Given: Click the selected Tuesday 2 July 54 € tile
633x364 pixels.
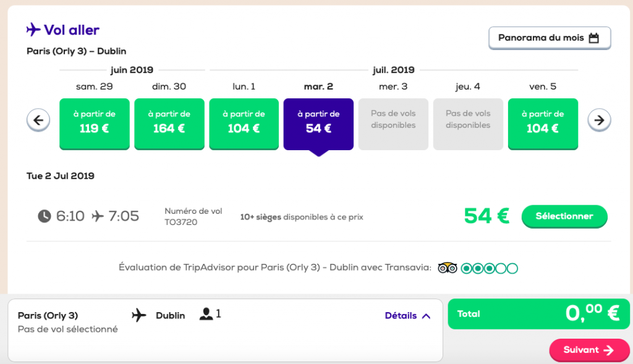Looking at the screenshot, I should (318, 124).
